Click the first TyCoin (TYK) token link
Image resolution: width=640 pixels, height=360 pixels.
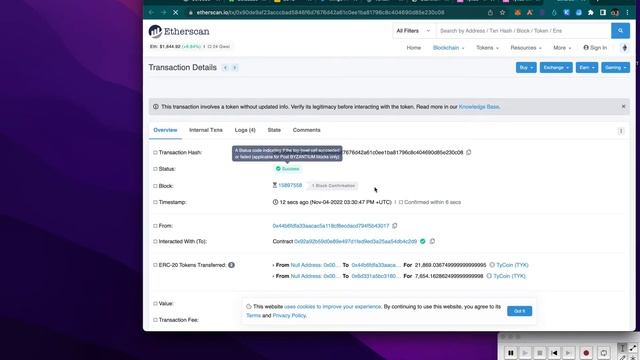512,265
